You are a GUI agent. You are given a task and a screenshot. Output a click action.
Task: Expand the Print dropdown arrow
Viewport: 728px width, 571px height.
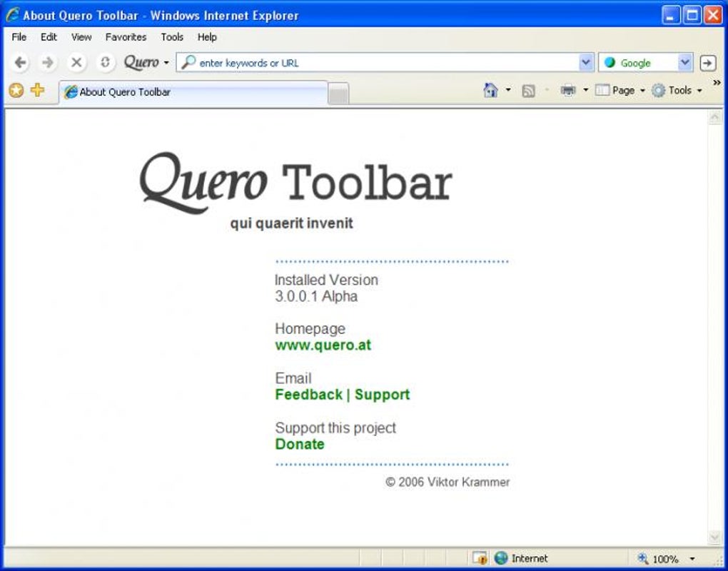pyautogui.click(x=585, y=90)
